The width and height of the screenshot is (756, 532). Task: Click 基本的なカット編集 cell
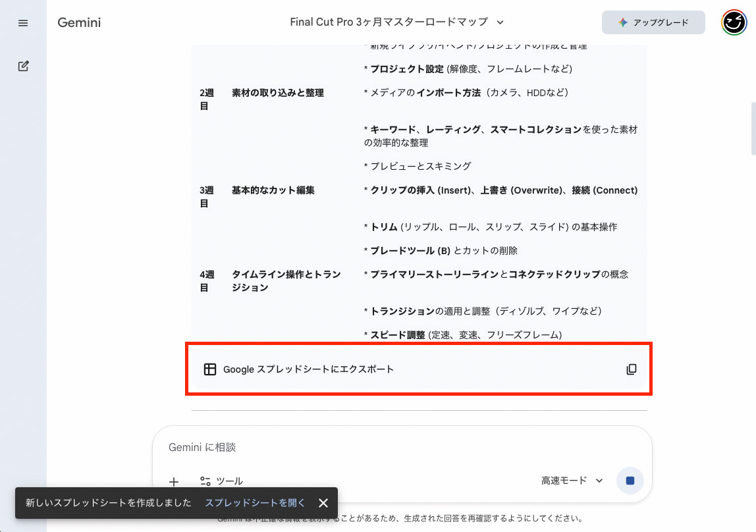pyautogui.click(x=273, y=190)
